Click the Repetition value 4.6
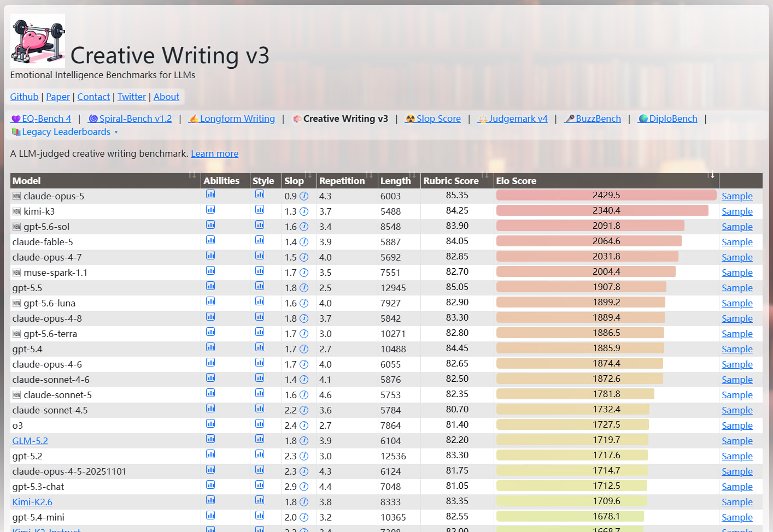773x532 pixels. click(x=325, y=395)
